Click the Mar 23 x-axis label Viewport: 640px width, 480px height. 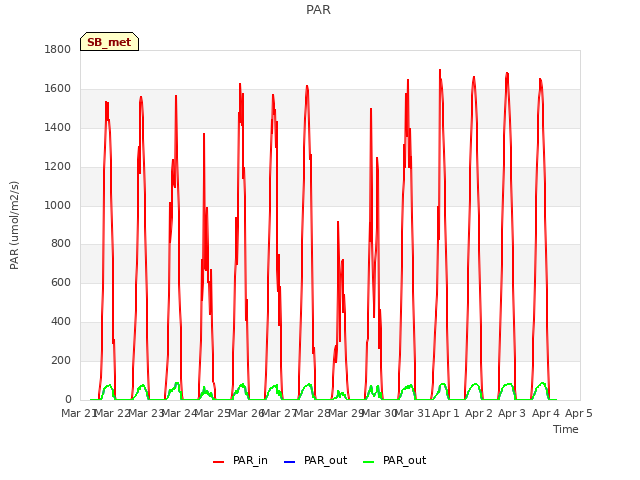[146, 413]
